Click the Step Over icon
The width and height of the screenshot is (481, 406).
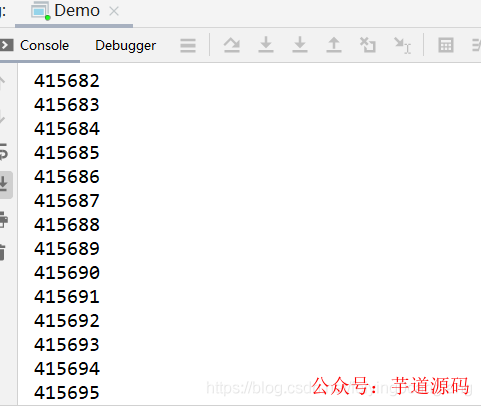click(232, 45)
